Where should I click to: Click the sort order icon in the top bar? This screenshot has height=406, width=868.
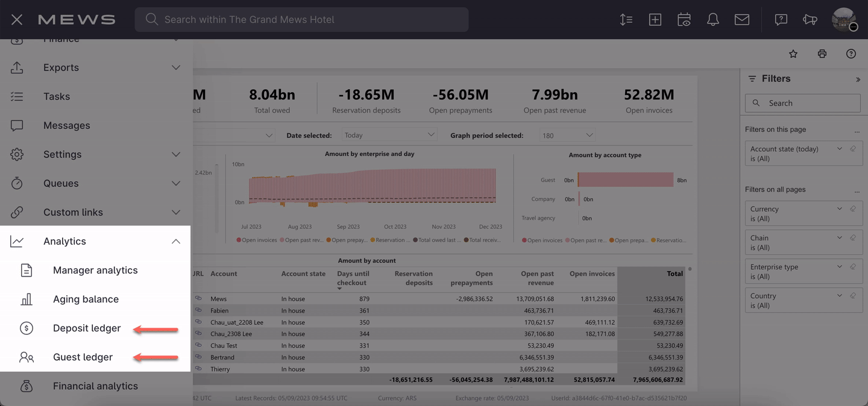coord(626,20)
